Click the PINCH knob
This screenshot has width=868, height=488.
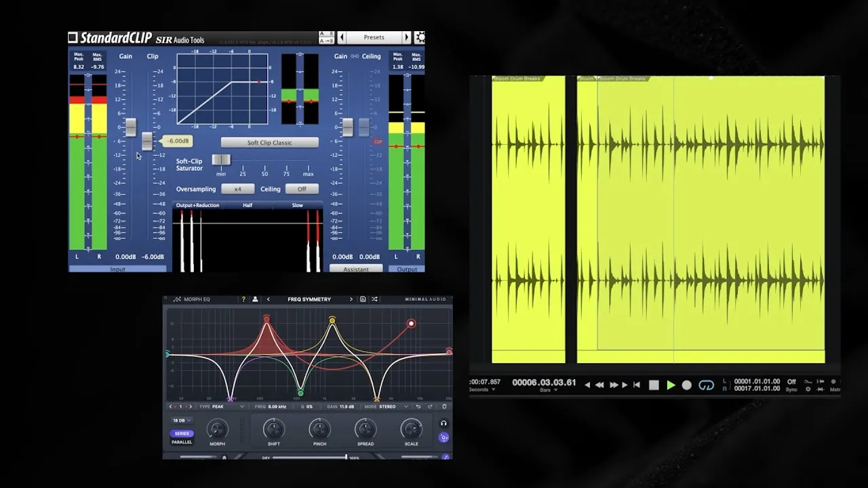coord(319,428)
